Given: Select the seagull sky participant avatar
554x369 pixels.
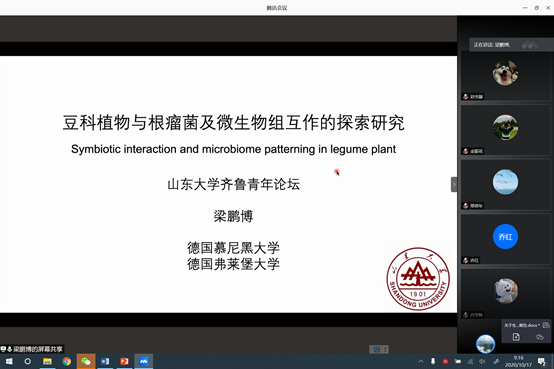Looking at the screenshot, I should [505, 182].
